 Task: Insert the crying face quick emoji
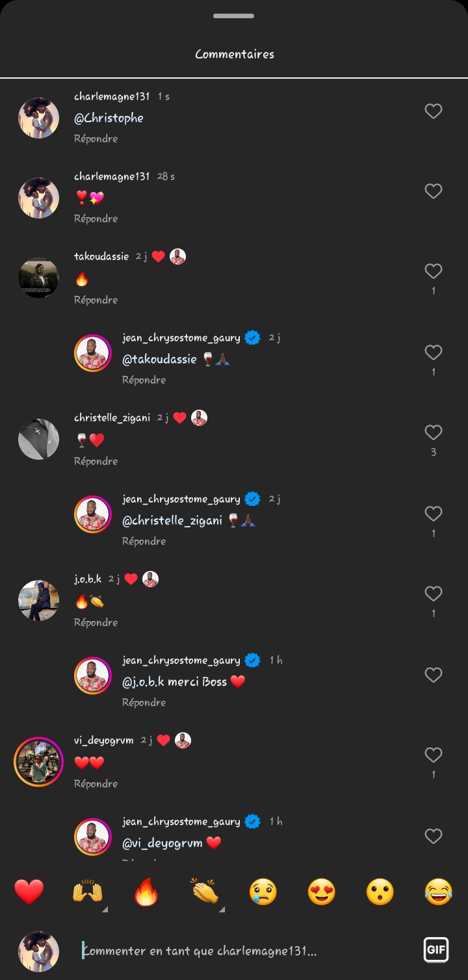(x=263, y=892)
